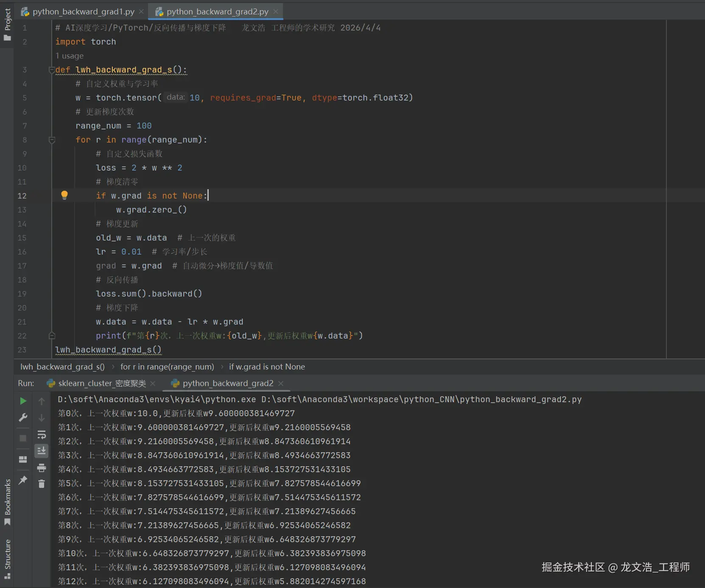This screenshot has height=588, width=705.
Task: Click the print f-string statement on line 22
Action: (x=229, y=336)
